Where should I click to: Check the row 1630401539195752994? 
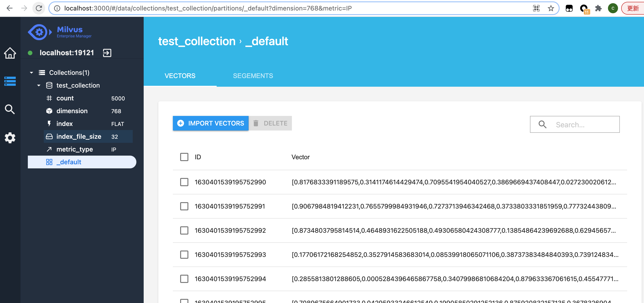coord(184,279)
